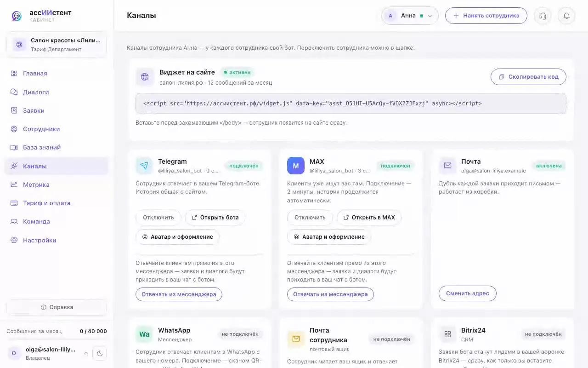The width and height of the screenshot is (588, 368).
Task: Click the Почта envelope icon
Action: coord(447,166)
